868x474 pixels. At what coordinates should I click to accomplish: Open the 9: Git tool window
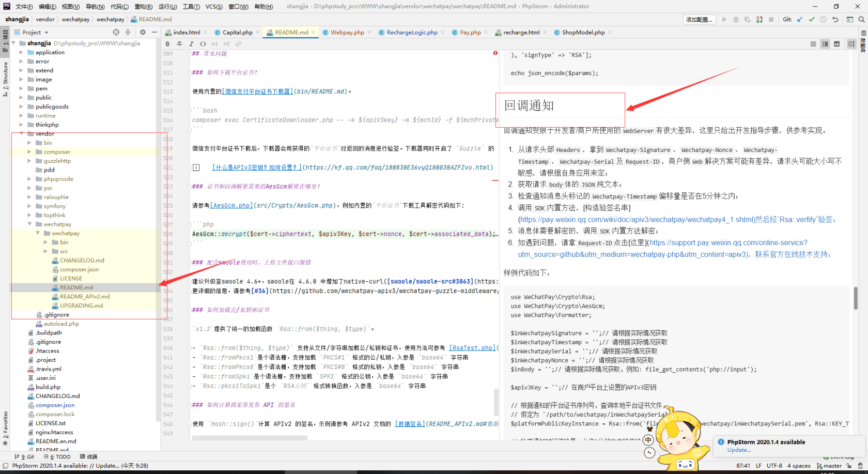point(24,456)
